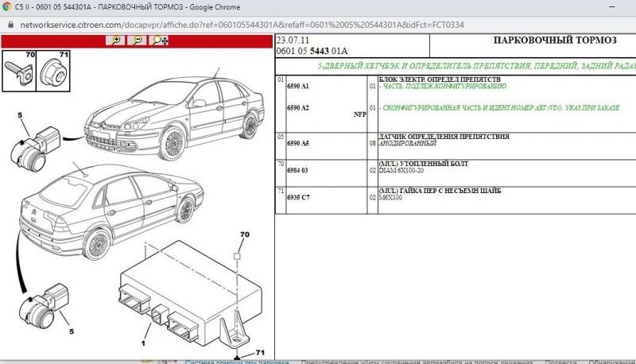Click the Chrome icon in title bar
Image resolution: width=636 pixels, height=364 pixels.
7,7
